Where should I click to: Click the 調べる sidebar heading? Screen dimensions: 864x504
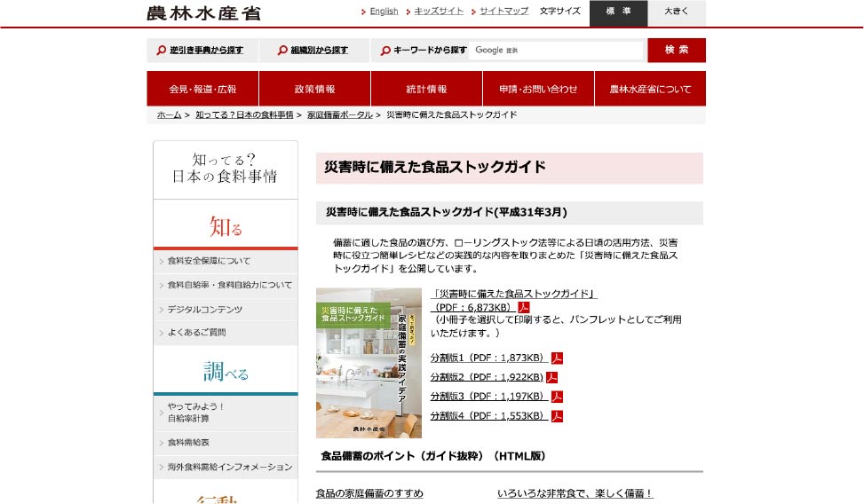coord(226,371)
